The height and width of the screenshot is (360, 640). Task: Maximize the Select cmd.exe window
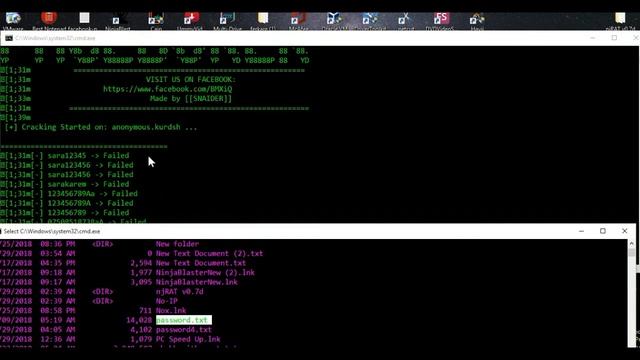(603, 231)
